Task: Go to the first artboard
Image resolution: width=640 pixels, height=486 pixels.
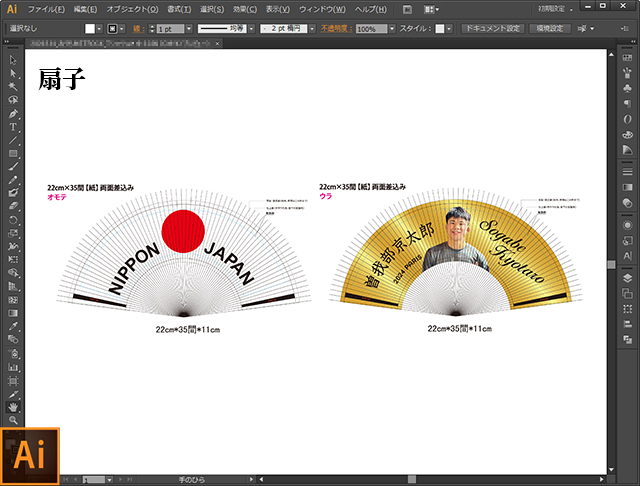Action: (x=67, y=479)
